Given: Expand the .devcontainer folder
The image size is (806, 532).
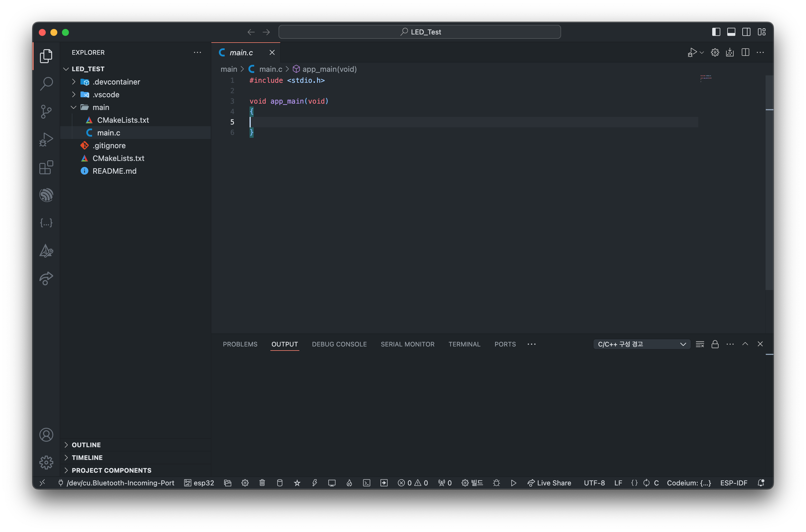Looking at the screenshot, I should [x=74, y=82].
